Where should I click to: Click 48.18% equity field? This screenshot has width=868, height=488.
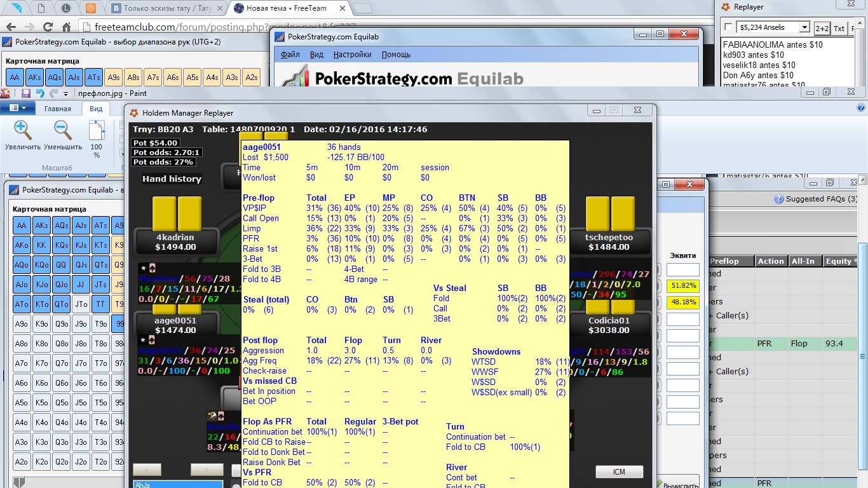click(683, 303)
